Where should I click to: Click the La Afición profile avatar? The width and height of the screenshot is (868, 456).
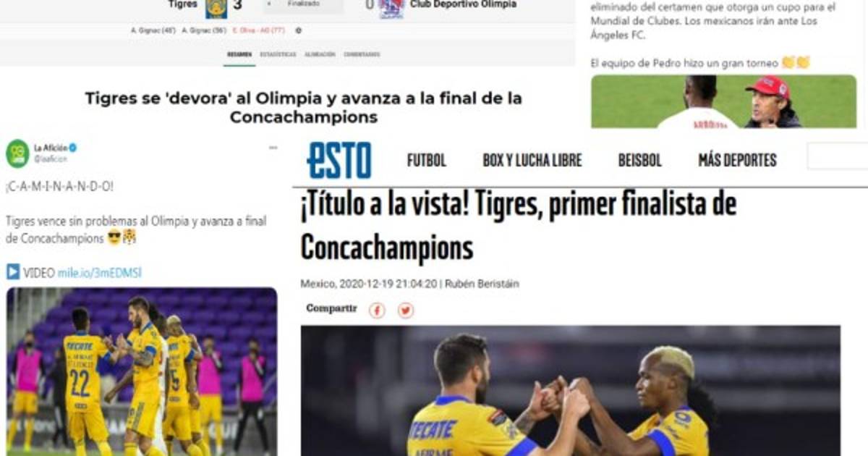(x=17, y=153)
